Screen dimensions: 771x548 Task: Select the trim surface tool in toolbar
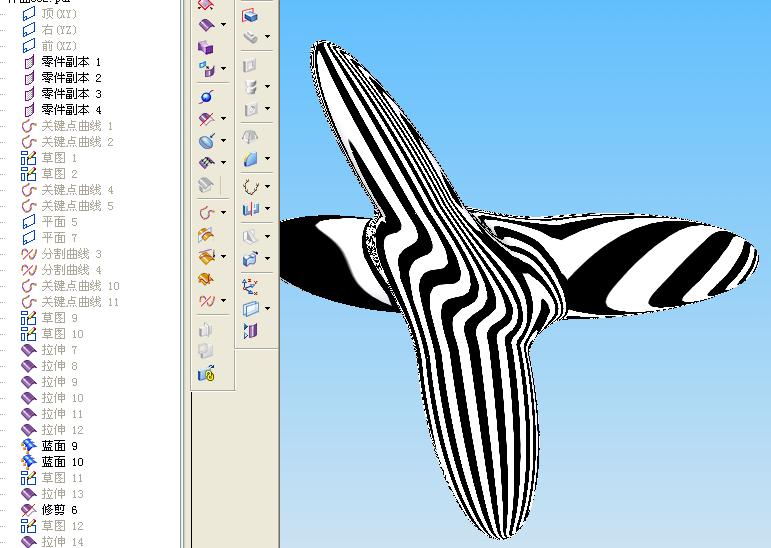tap(206, 119)
